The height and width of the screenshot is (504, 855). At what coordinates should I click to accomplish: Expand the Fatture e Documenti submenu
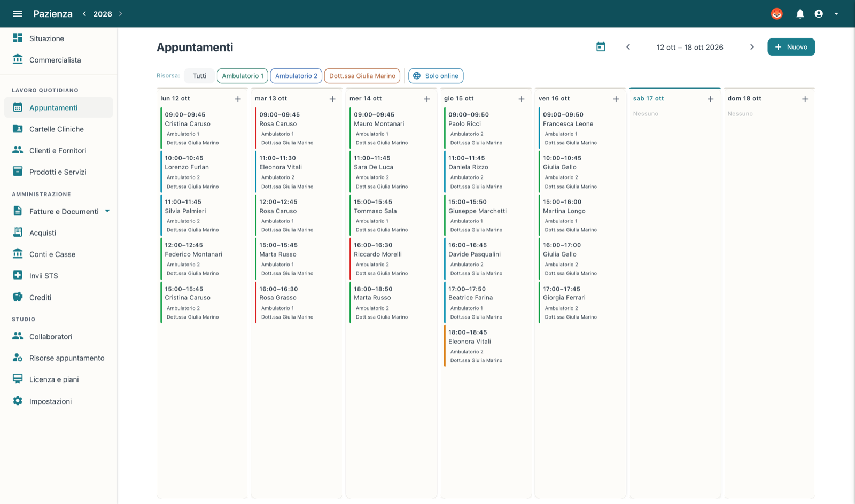tap(107, 211)
